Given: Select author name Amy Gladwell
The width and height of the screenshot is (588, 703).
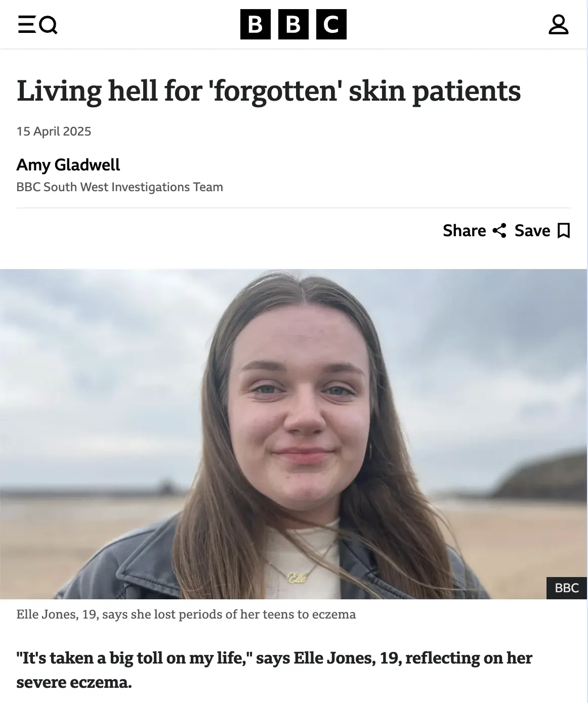Looking at the screenshot, I should click(x=68, y=165).
